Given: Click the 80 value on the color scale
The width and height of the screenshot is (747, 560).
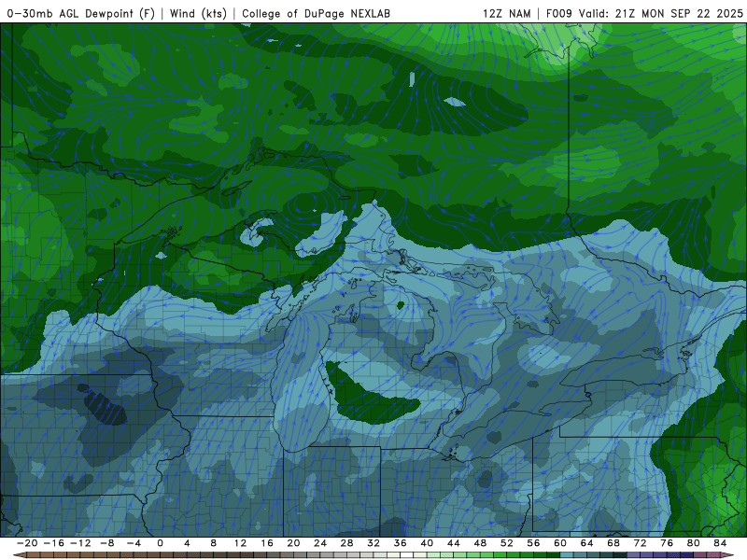Looking at the screenshot, I should pyautogui.click(x=694, y=543).
